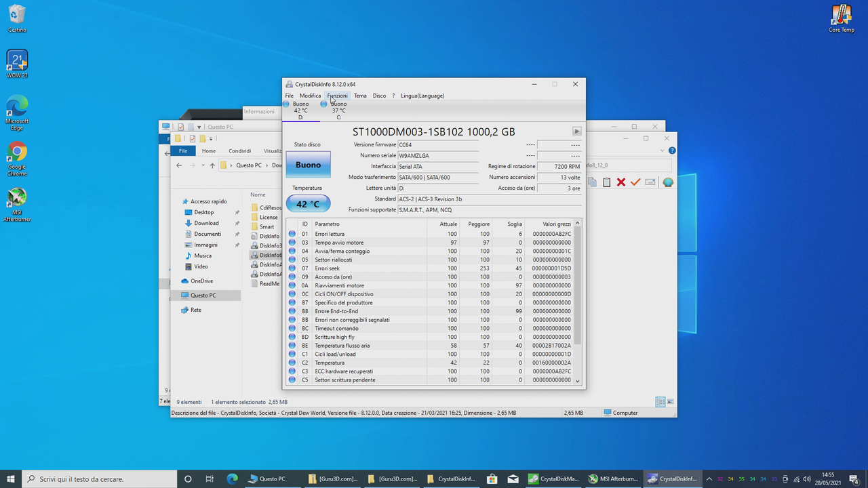The image size is (868, 488).
Task: Select OneDrive in Explorer sidebar
Action: click(x=201, y=281)
